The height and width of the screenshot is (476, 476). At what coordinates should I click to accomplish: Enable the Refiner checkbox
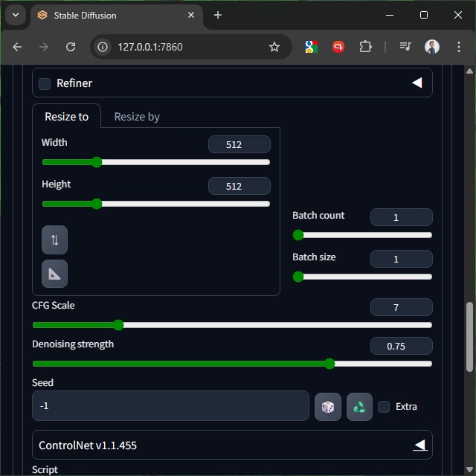point(45,83)
